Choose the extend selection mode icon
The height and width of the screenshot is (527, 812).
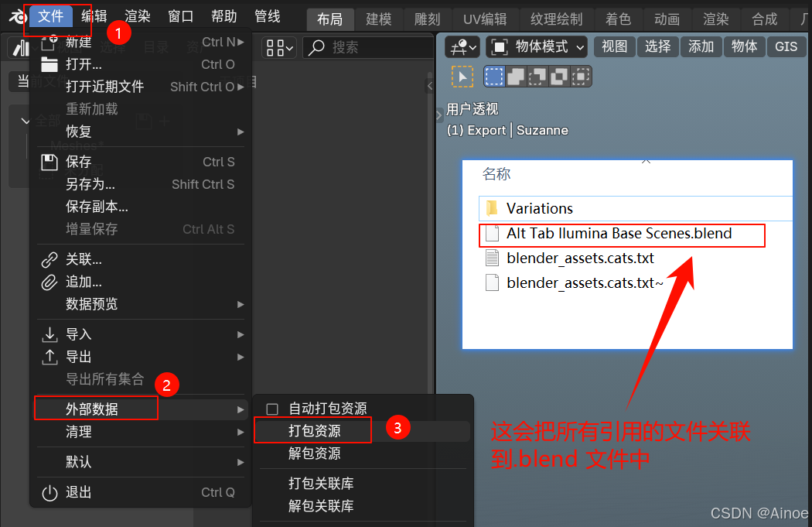click(516, 77)
